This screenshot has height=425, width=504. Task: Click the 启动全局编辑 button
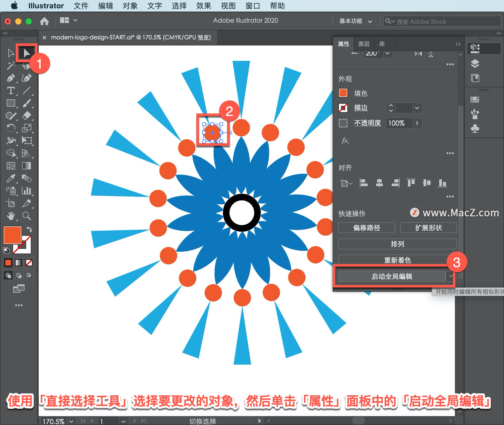tap(392, 276)
